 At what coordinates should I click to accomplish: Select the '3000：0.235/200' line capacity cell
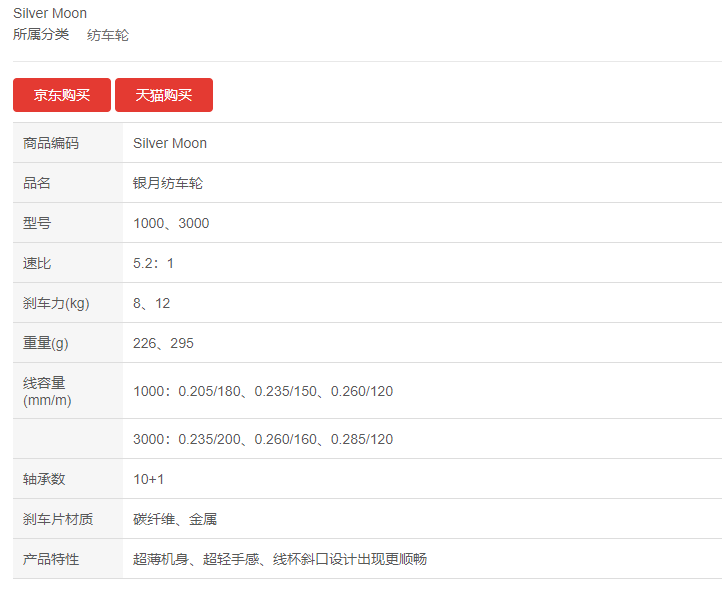coord(263,439)
